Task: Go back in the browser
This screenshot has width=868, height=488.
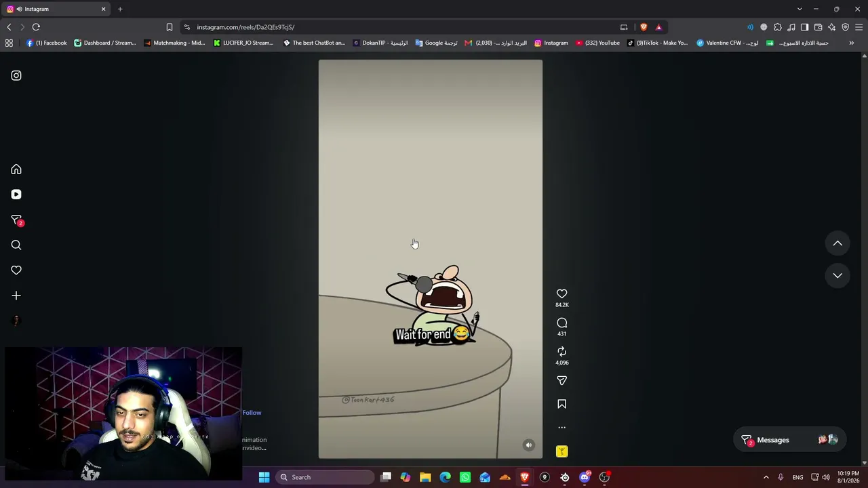Action: (x=9, y=27)
